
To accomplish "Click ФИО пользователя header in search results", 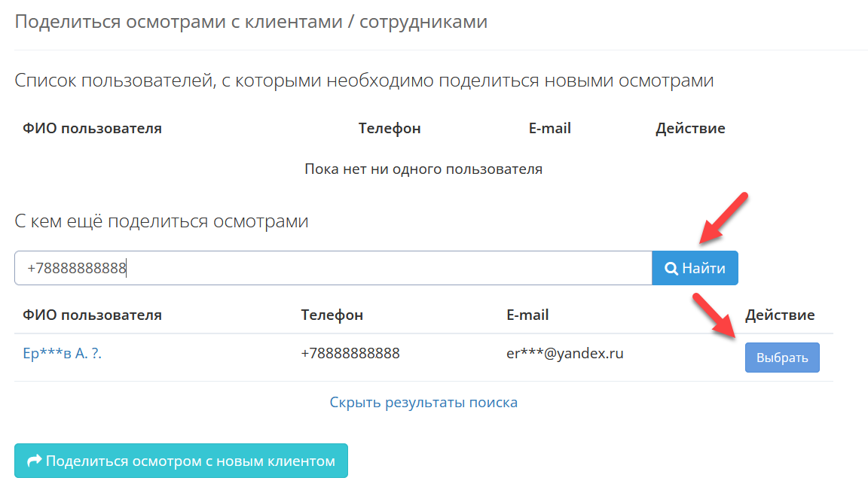I will [x=92, y=315].
